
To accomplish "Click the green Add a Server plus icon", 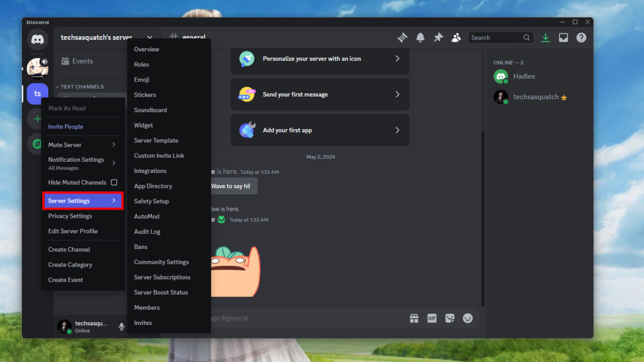I will pyautogui.click(x=37, y=119).
